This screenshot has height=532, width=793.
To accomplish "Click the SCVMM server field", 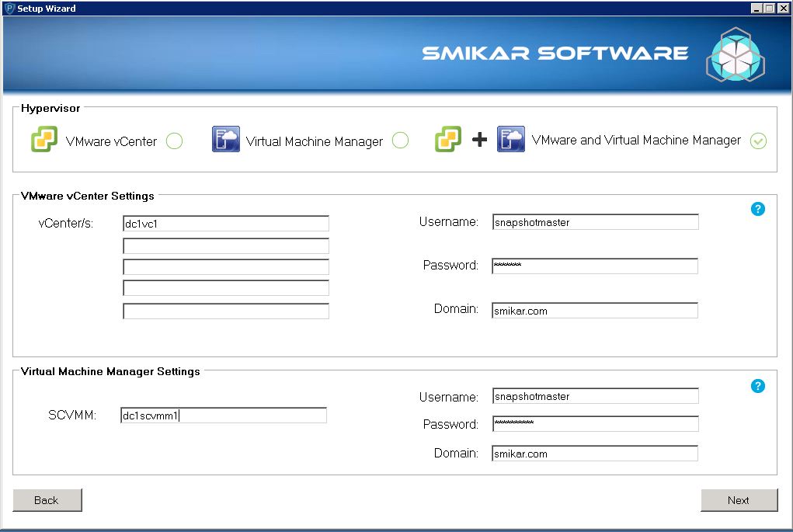I will tap(224, 416).
